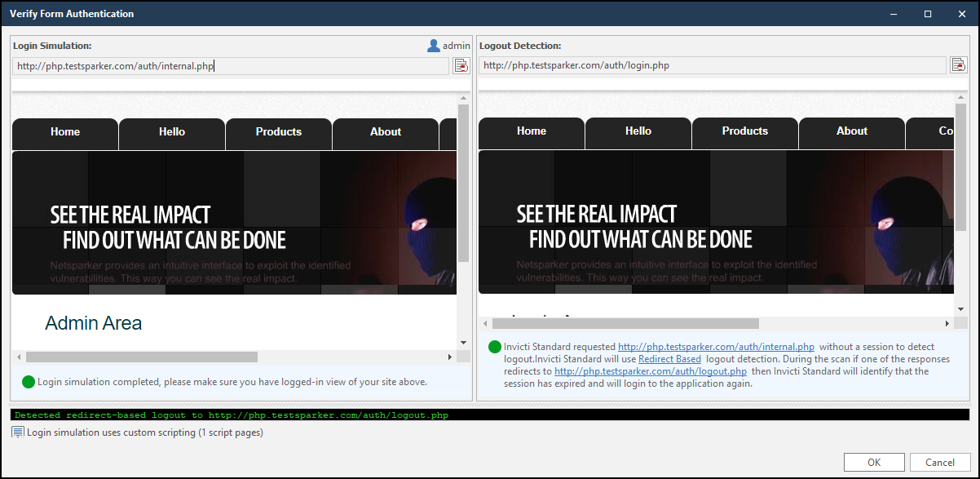Screen dimensions: 980x479
Task: Open the logout.php link in the logout explanation
Action: [x=650, y=370]
